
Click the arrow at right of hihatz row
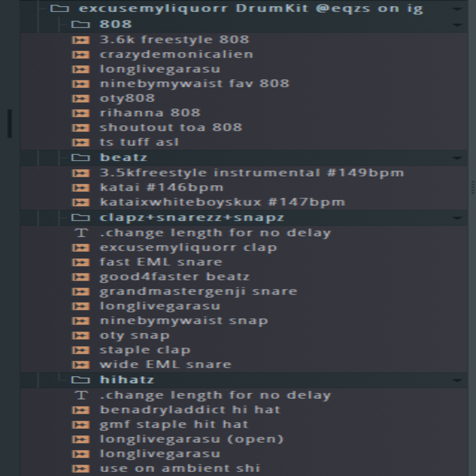point(457,380)
